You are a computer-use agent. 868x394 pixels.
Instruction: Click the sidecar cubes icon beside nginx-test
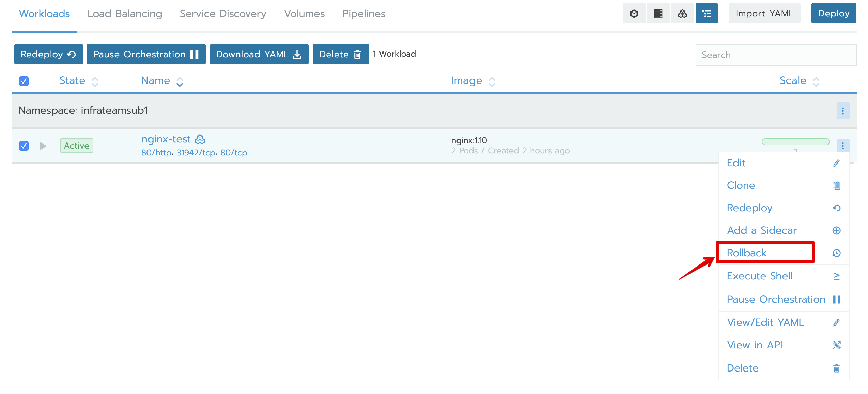tap(200, 139)
